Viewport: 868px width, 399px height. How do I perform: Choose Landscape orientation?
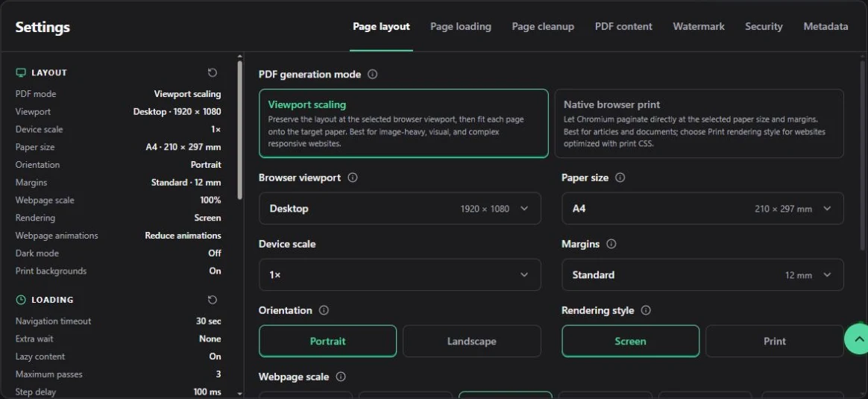471,341
